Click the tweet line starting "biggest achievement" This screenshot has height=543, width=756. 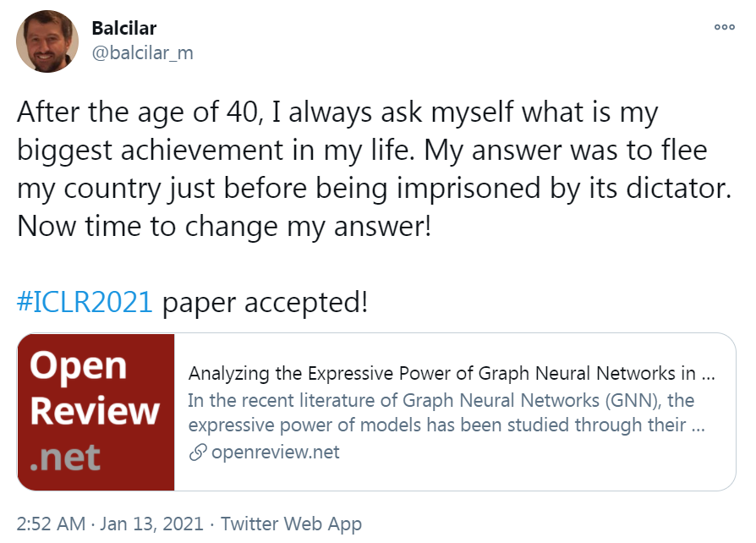pos(361,150)
